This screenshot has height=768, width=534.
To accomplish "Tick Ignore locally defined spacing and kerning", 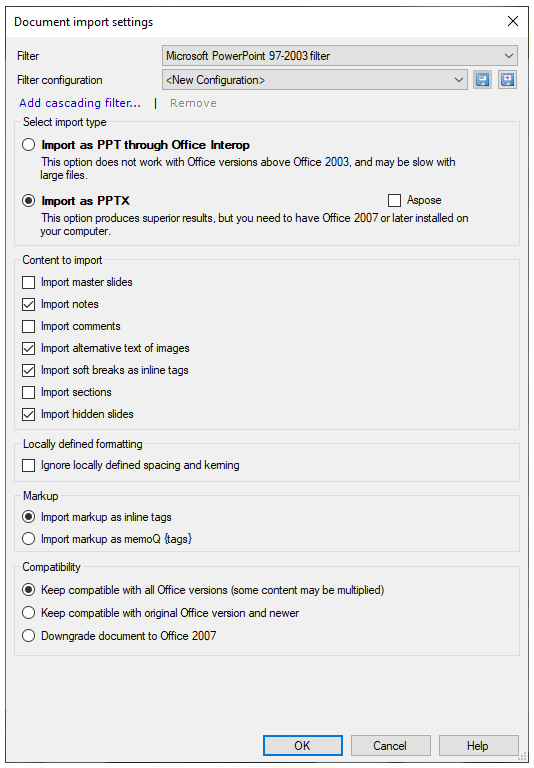I will 29,465.
